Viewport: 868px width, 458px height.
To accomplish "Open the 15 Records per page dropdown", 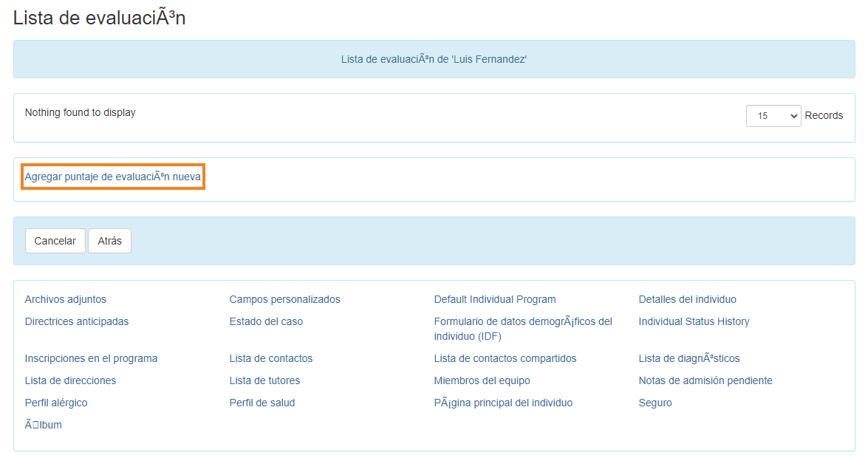I will coord(773,116).
